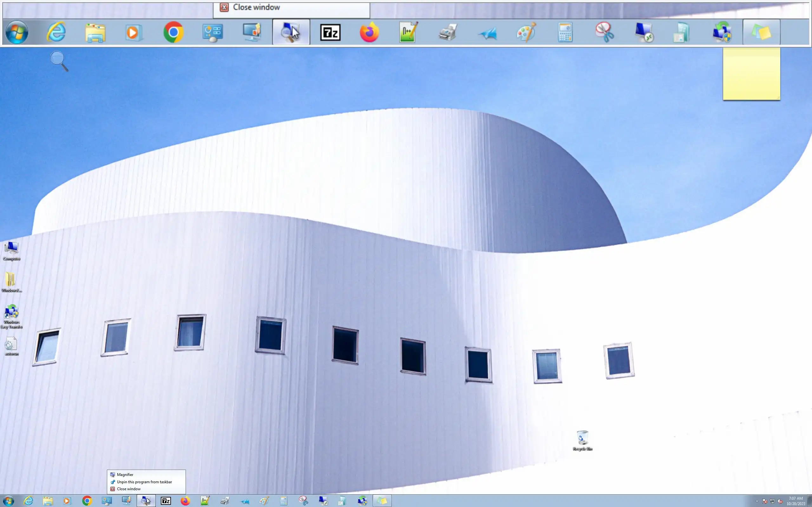The image size is (812, 507).
Task: Select Unpin this program from taskbar
Action: click(144, 482)
